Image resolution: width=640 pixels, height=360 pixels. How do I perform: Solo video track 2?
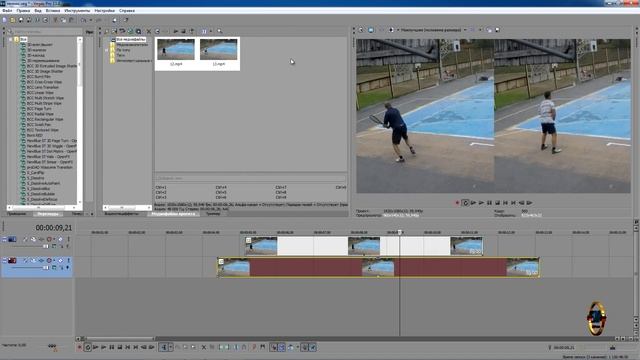coord(69,260)
